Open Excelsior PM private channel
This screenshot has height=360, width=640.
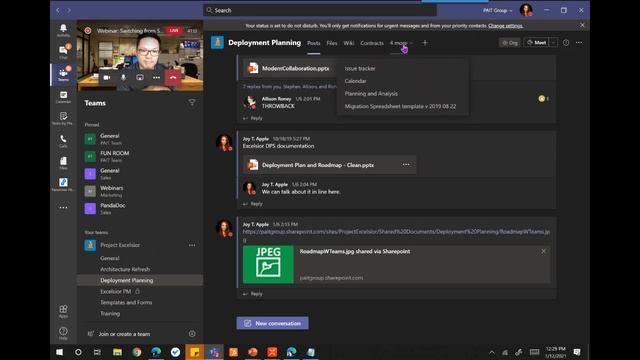point(116,291)
